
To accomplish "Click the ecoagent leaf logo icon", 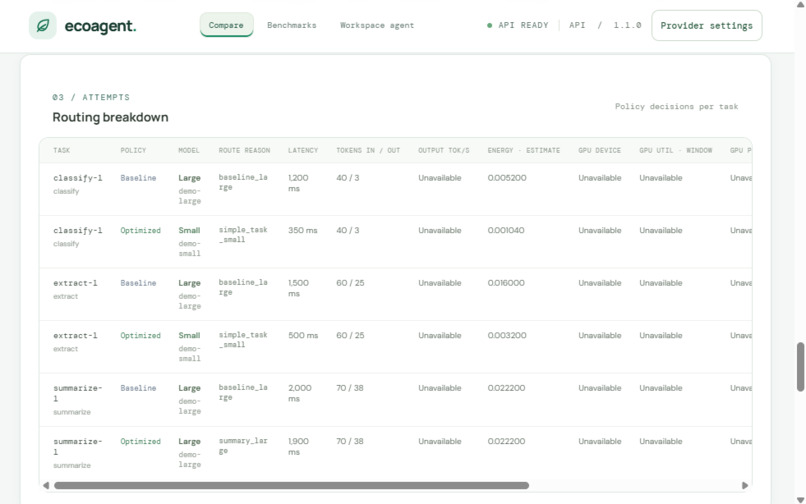I will point(43,25).
